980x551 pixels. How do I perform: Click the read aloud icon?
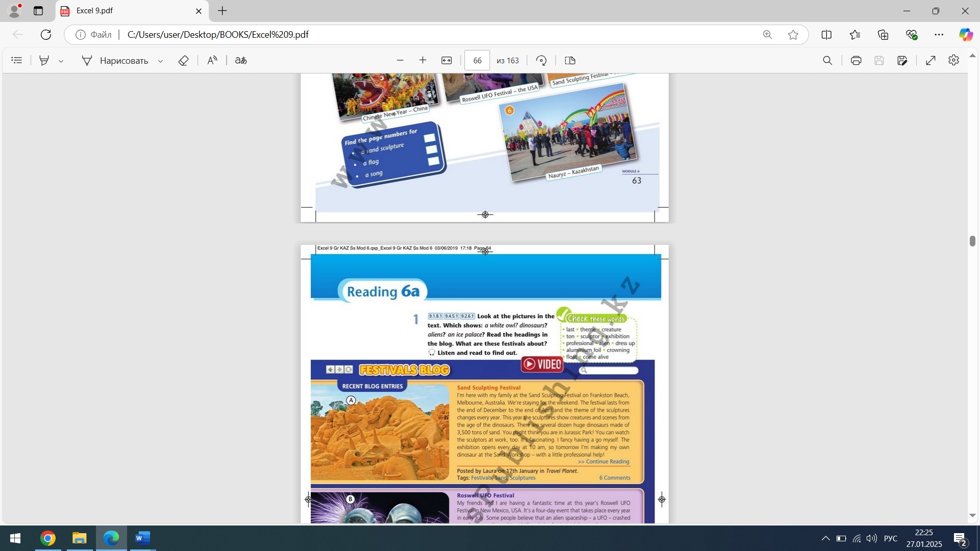212,60
